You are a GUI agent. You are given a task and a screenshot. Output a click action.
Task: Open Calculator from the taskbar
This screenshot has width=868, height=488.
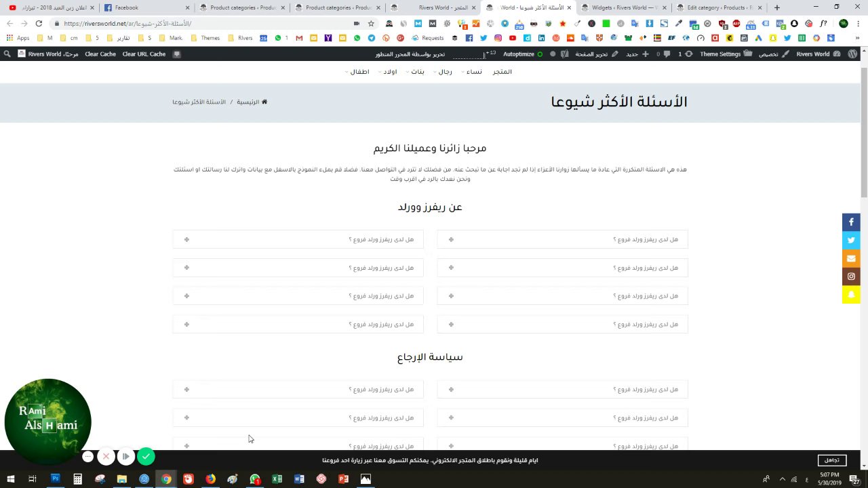(77, 479)
